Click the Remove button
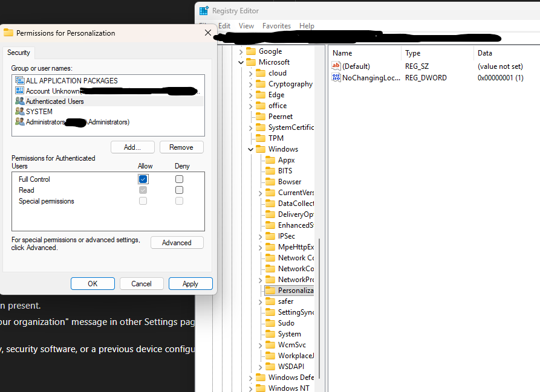 tap(181, 147)
